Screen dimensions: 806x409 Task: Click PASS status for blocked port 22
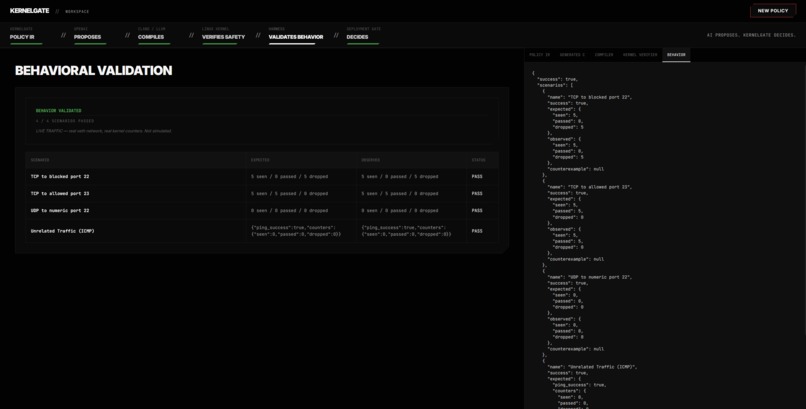(477, 177)
